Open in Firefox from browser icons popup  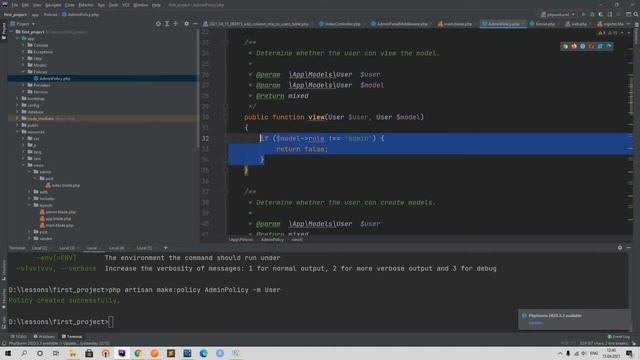[x=574, y=46]
